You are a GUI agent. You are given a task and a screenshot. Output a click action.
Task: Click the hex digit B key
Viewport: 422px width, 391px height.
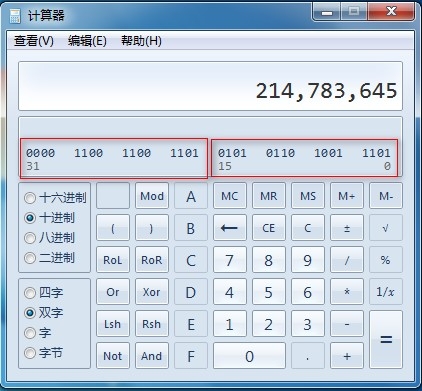point(191,228)
